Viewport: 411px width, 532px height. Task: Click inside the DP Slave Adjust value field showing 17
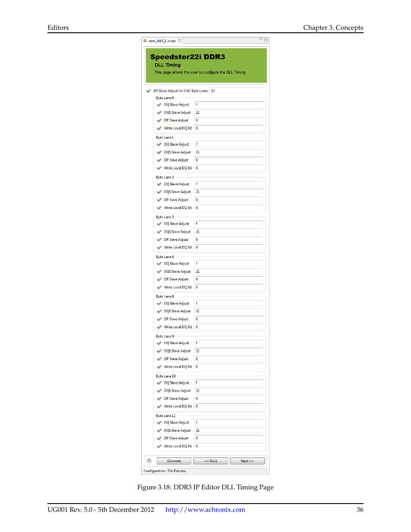click(238, 91)
